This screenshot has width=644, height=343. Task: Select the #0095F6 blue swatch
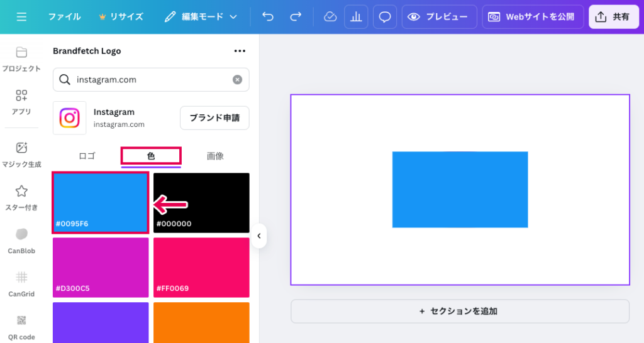(101, 203)
